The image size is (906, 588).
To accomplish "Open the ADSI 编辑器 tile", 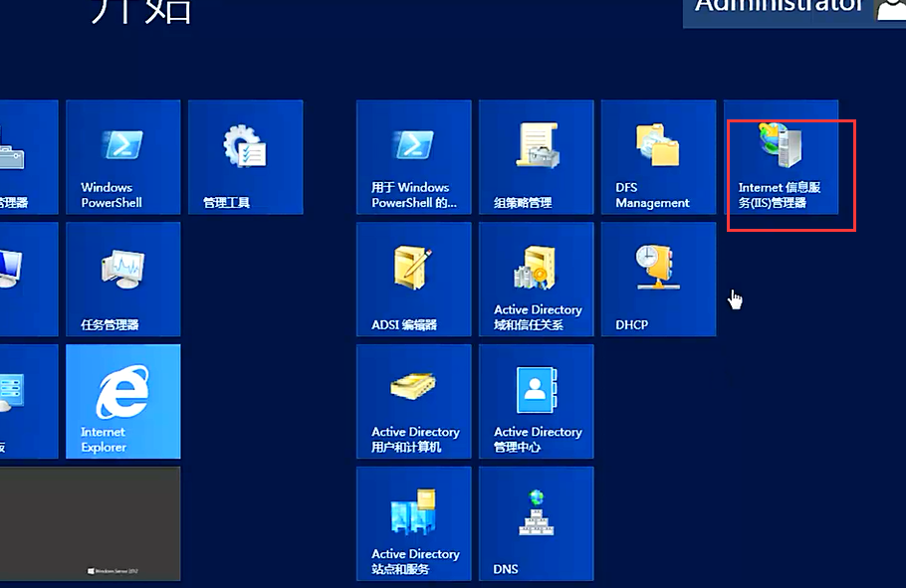I will pos(414,279).
